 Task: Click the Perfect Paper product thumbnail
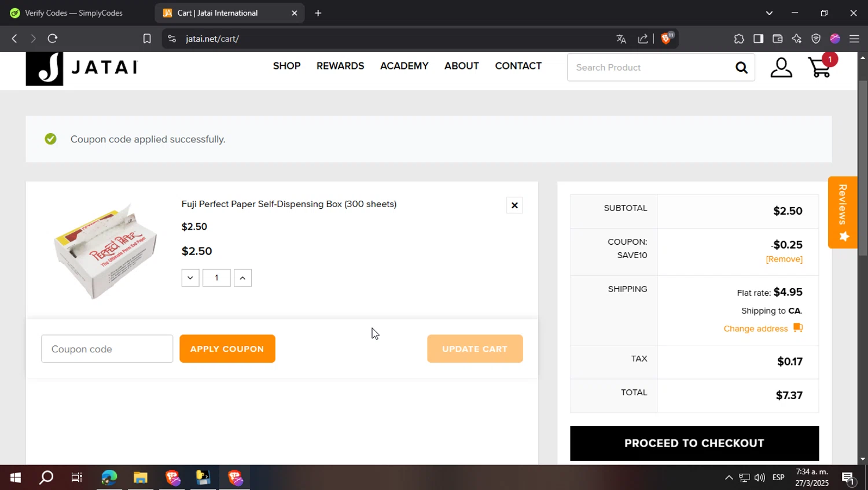click(x=105, y=250)
